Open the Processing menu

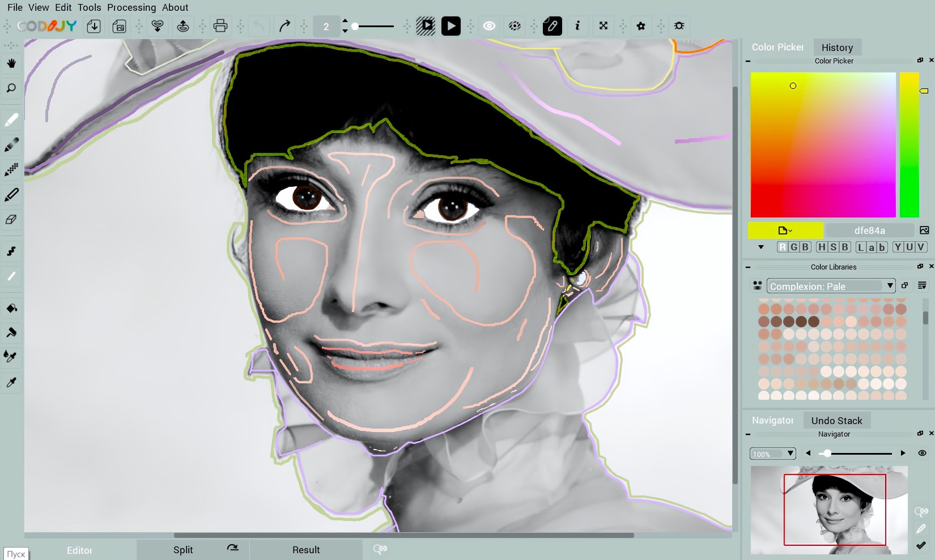[131, 7]
